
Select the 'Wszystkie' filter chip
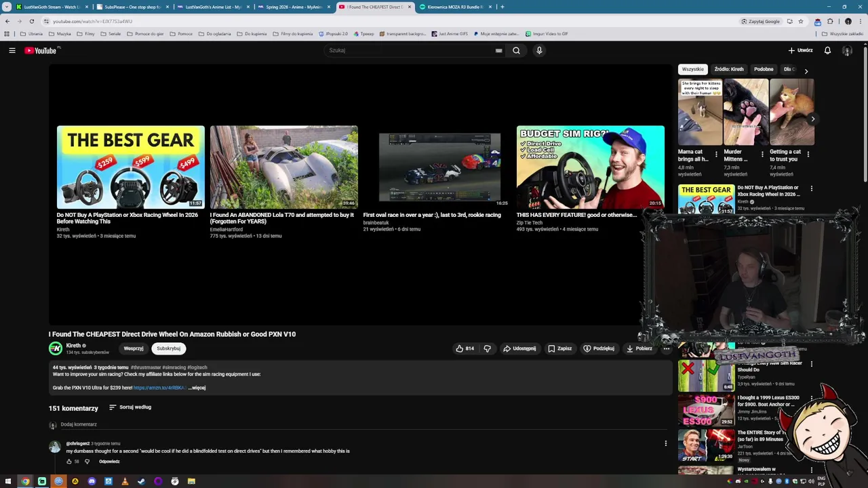pyautogui.click(x=693, y=69)
